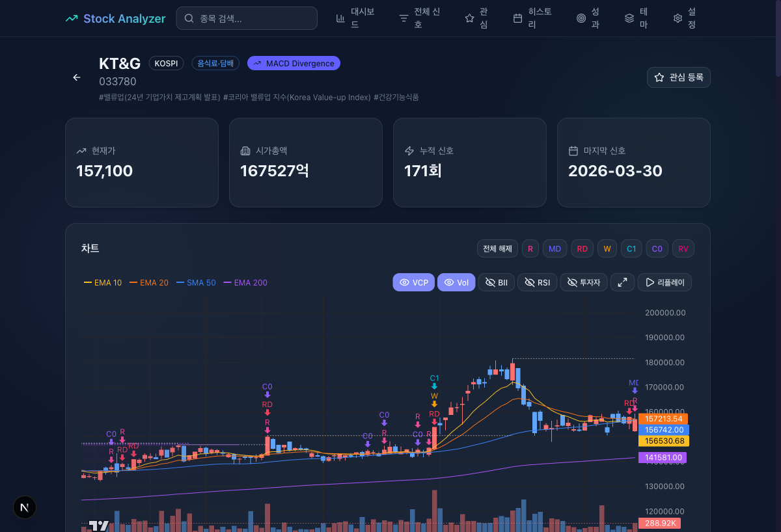781x532 pixels.
Task: Click the 156742.00 price label
Action: (664, 430)
